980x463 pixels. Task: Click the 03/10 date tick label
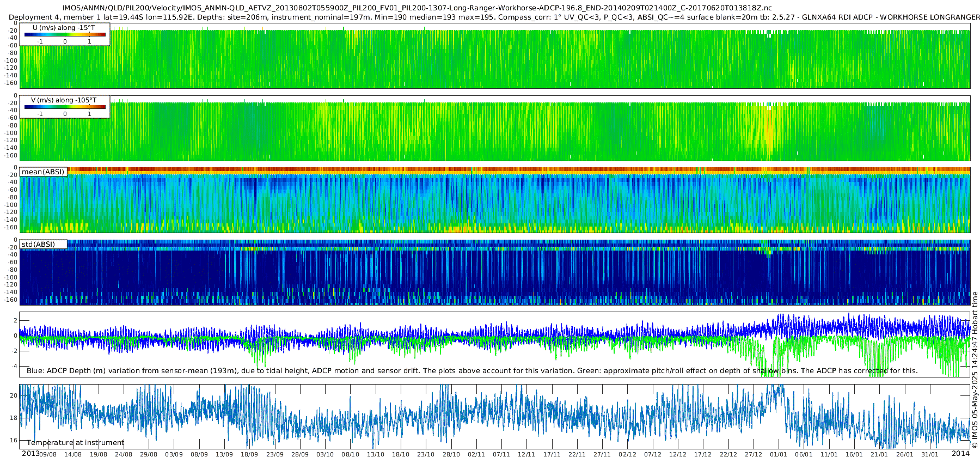coord(325,454)
